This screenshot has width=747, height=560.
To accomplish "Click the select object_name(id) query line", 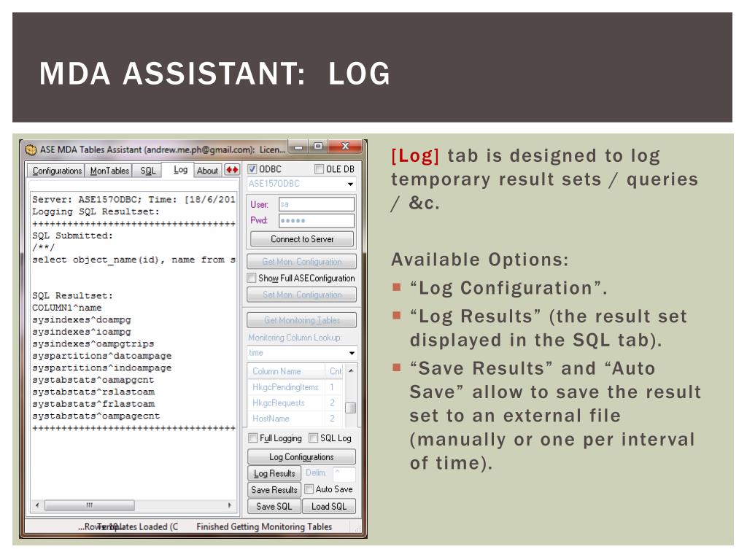I will point(133,260).
